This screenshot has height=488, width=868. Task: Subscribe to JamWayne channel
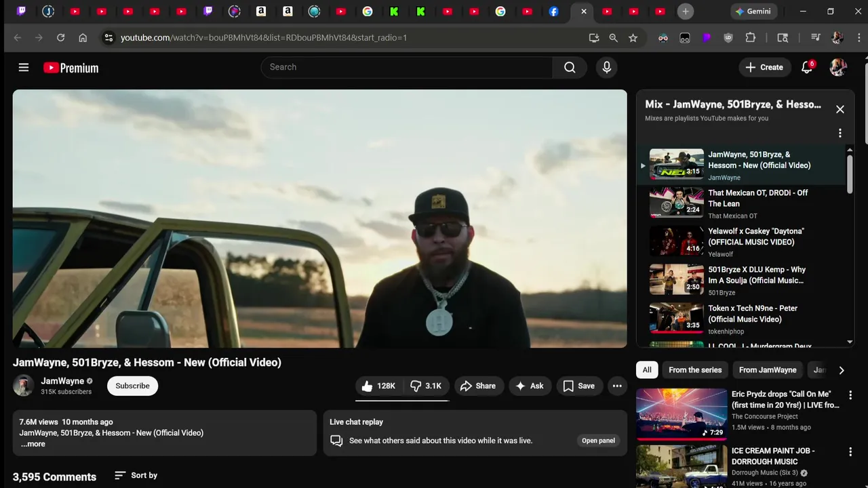coord(132,386)
